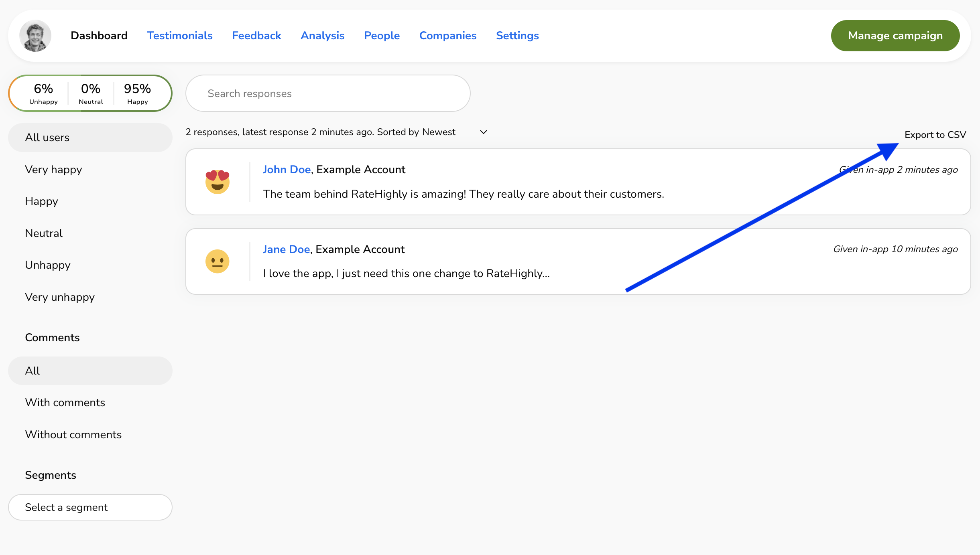Open the Select a segment dropdown
980x555 pixels.
[90, 507]
